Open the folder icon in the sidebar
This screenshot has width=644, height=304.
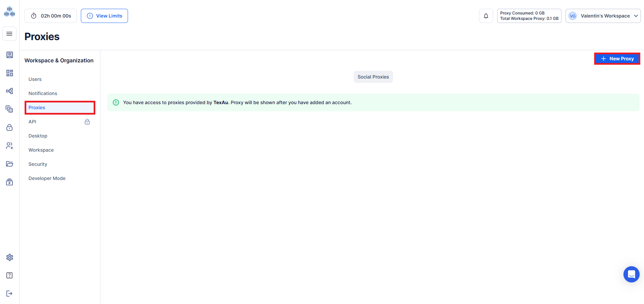point(9,164)
